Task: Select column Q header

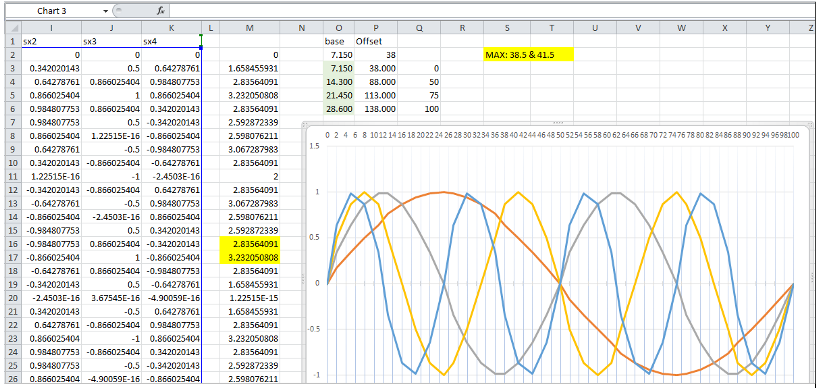Action: [x=419, y=28]
